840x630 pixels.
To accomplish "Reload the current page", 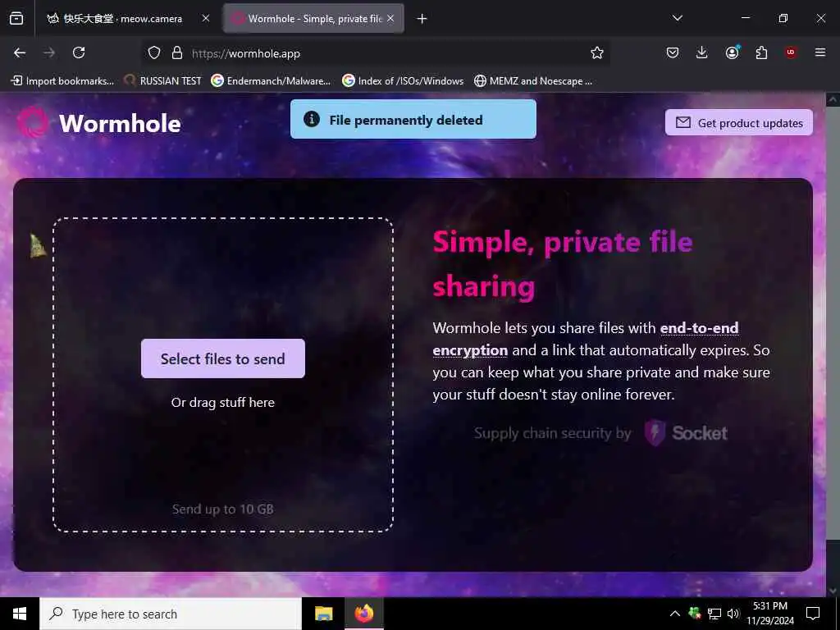I will 79,52.
